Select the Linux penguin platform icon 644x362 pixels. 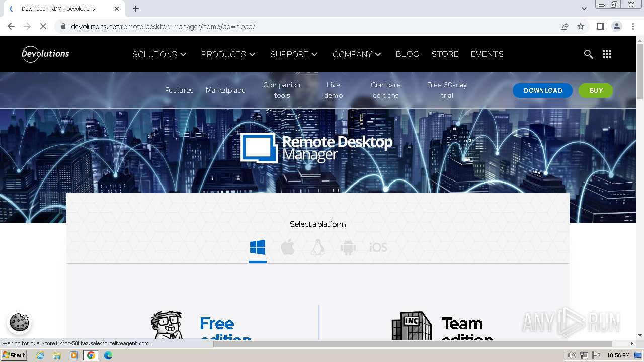(x=317, y=247)
